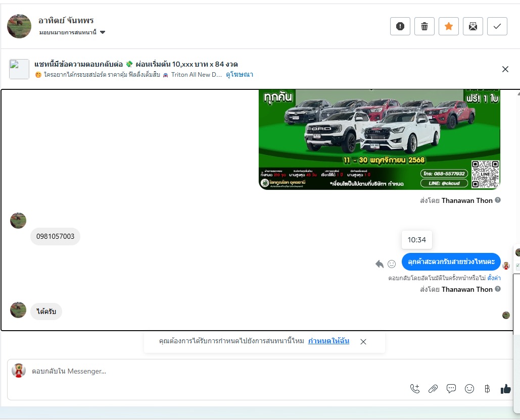520x420 pixels.
Task: Click page avatar in reply box
Action: coord(19,371)
